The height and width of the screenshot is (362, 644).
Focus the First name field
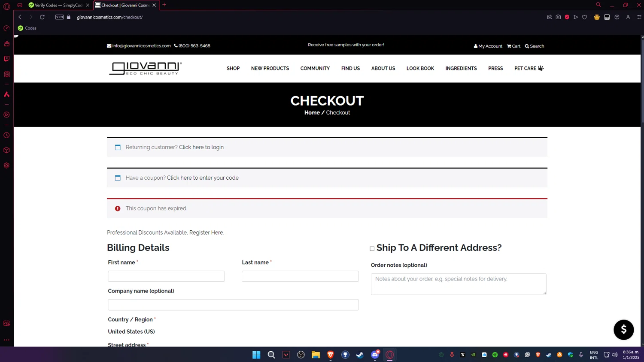[166, 276]
